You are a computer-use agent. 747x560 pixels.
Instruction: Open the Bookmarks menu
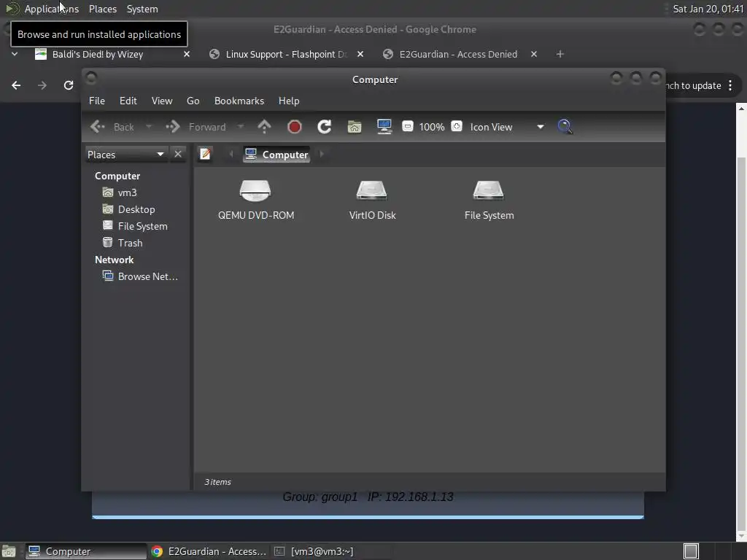(239, 101)
